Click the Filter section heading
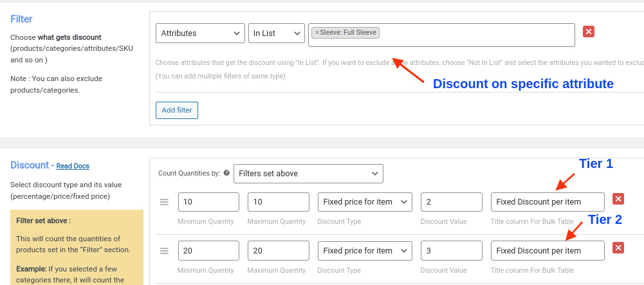The height and width of the screenshot is (285, 644). [21, 19]
